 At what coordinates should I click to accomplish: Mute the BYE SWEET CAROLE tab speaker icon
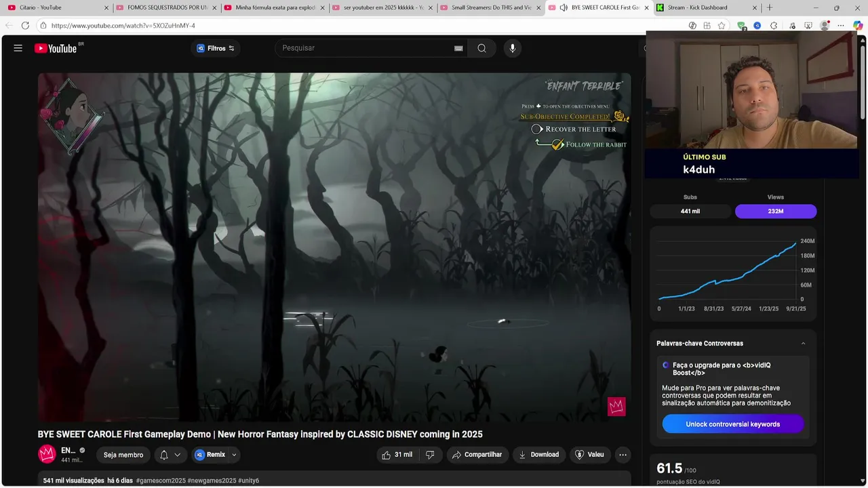click(x=564, y=7)
